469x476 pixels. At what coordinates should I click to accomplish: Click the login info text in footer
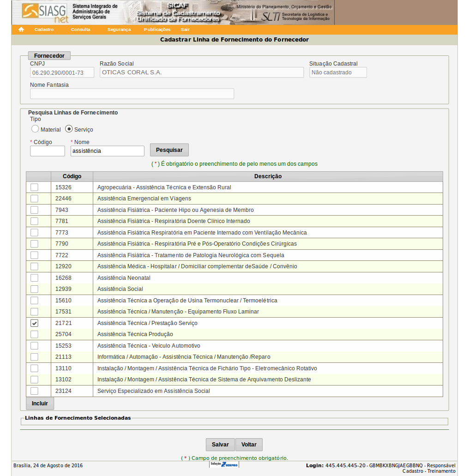click(x=381, y=468)
